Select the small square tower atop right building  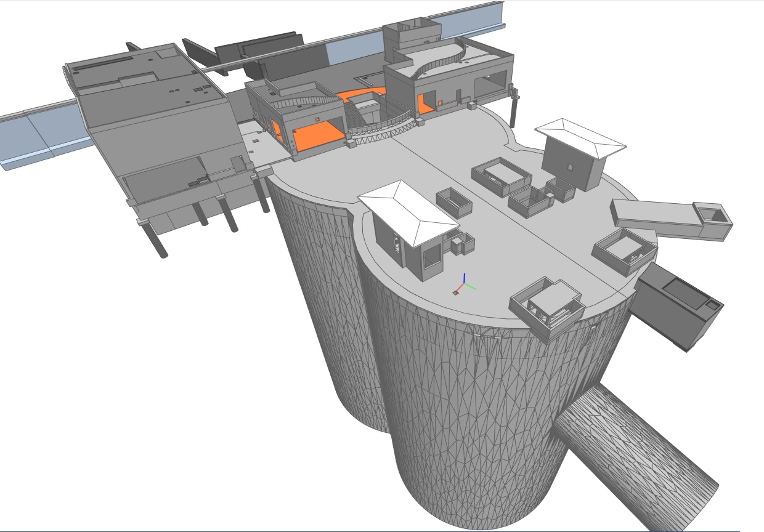point(411,35)
